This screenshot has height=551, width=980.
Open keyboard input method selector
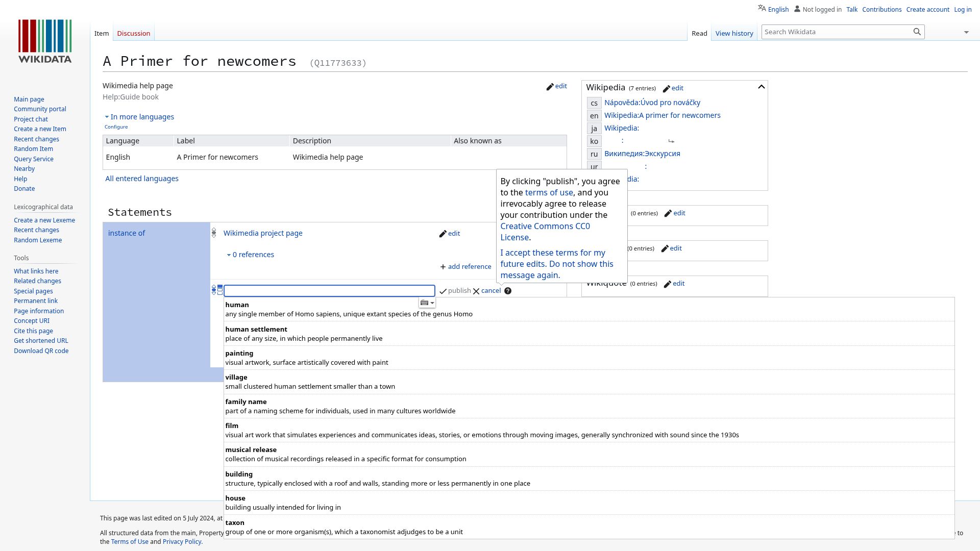click(427, 303)
